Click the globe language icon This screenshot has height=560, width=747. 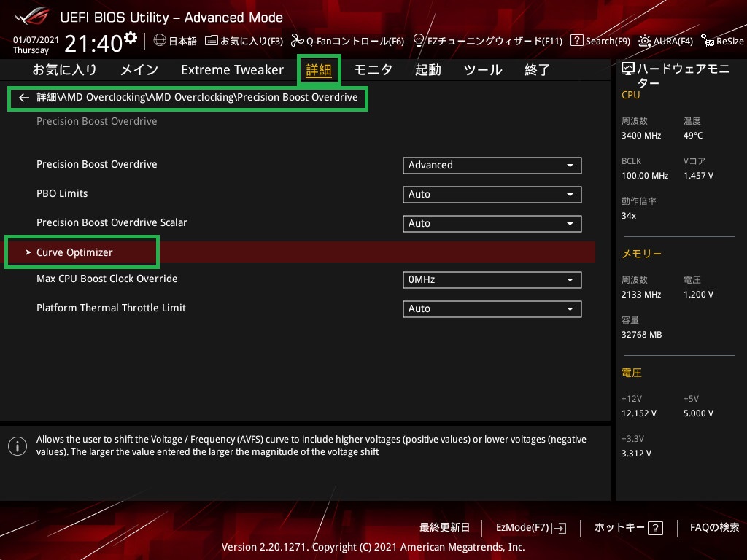(x=160, y=41)
